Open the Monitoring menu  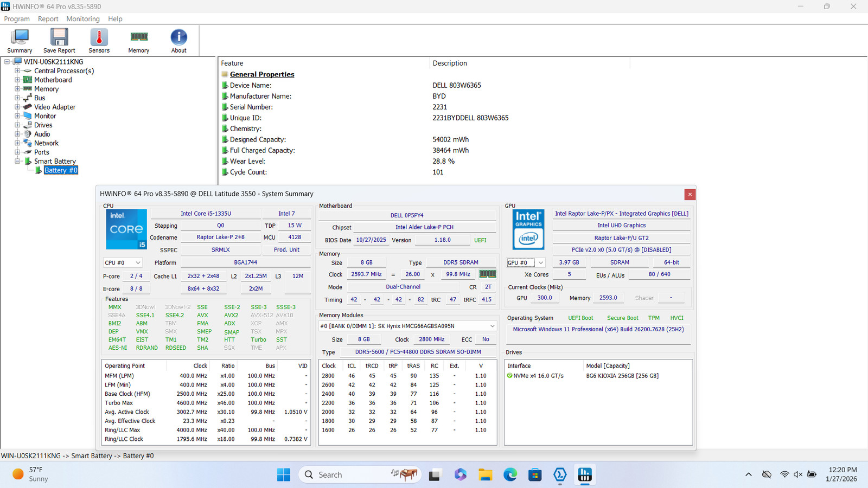point(83,19)
